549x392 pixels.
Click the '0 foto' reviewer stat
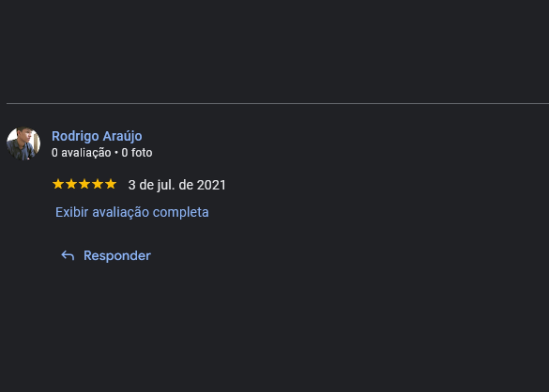[137, 153]
